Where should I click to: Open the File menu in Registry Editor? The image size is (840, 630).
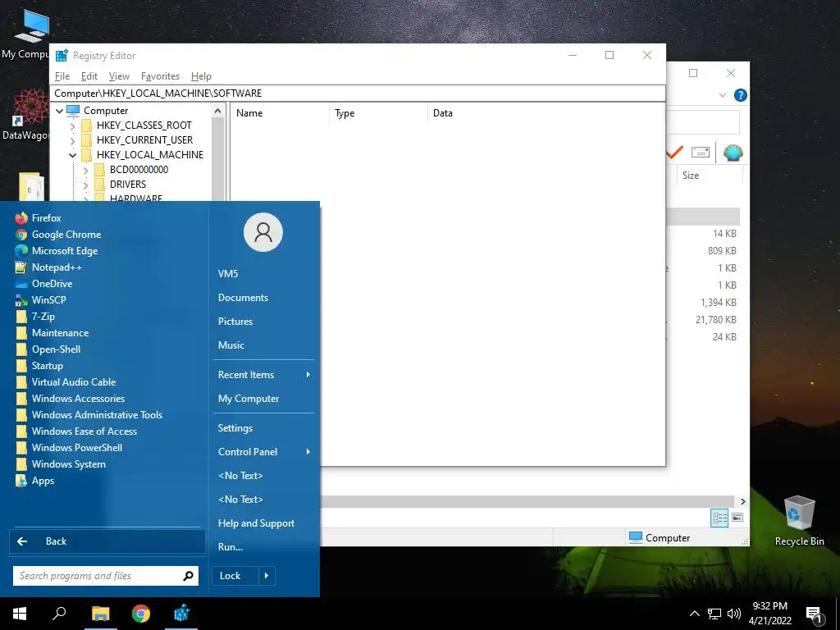click(x=62, y=76)
